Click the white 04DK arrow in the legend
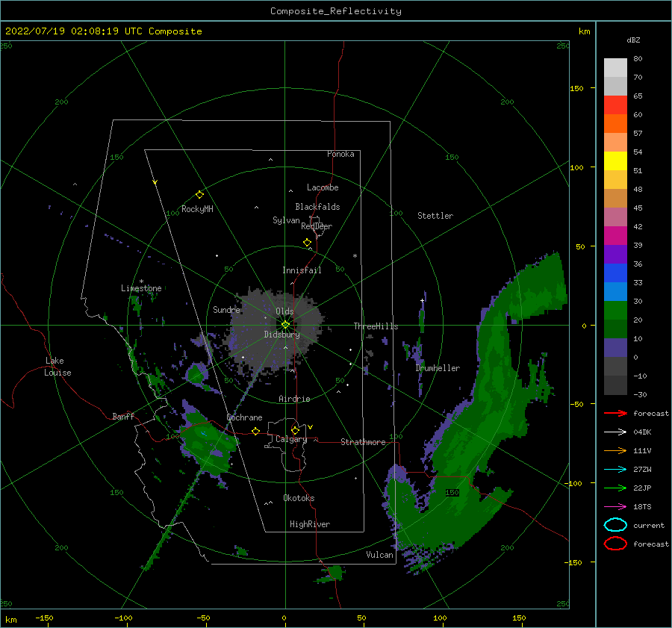Image resolution: width=672 pixels, height=628 pixels. click(615, 432)
